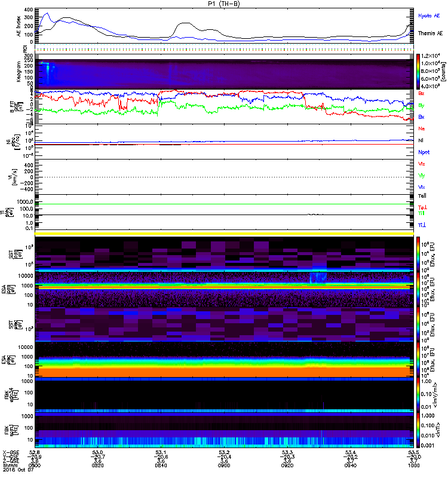
Task: Select the Kyoto AE legend label
Action: coord(429,16)
